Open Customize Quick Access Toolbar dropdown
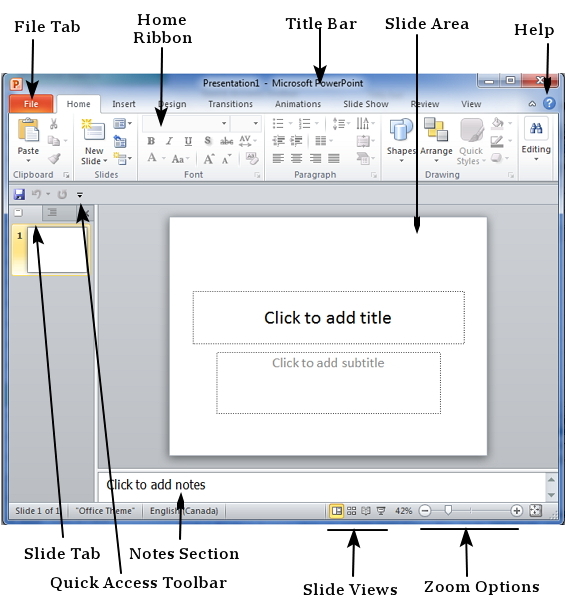The width and height of the screenshot is (565, 605). point(80,195)
